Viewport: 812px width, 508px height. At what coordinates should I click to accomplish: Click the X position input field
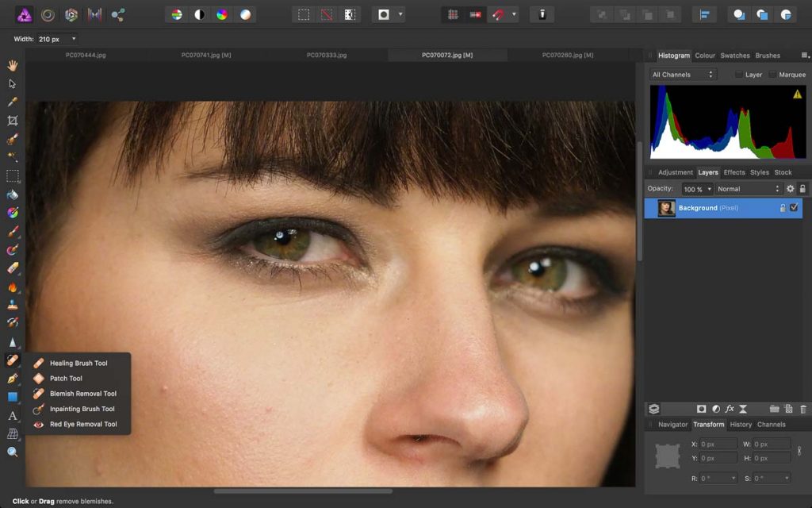[717, 444]
